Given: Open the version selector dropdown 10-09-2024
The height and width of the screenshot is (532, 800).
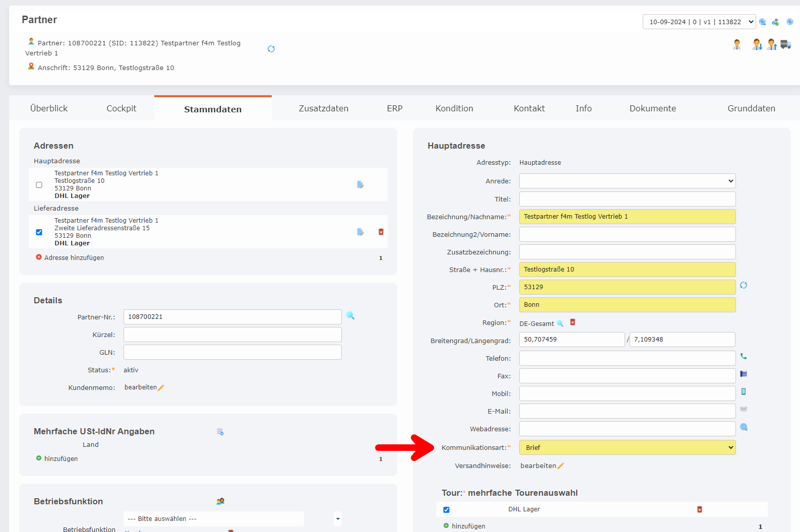Looking at the screenshot, I should tap(699, 22).
